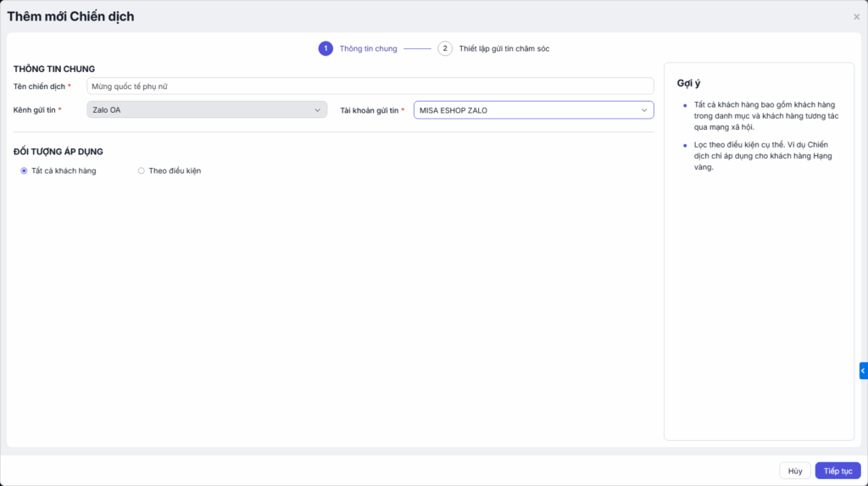Click the Tên chiến dịch field label
The image size is (868, 486).
click(x=39, y=87)
